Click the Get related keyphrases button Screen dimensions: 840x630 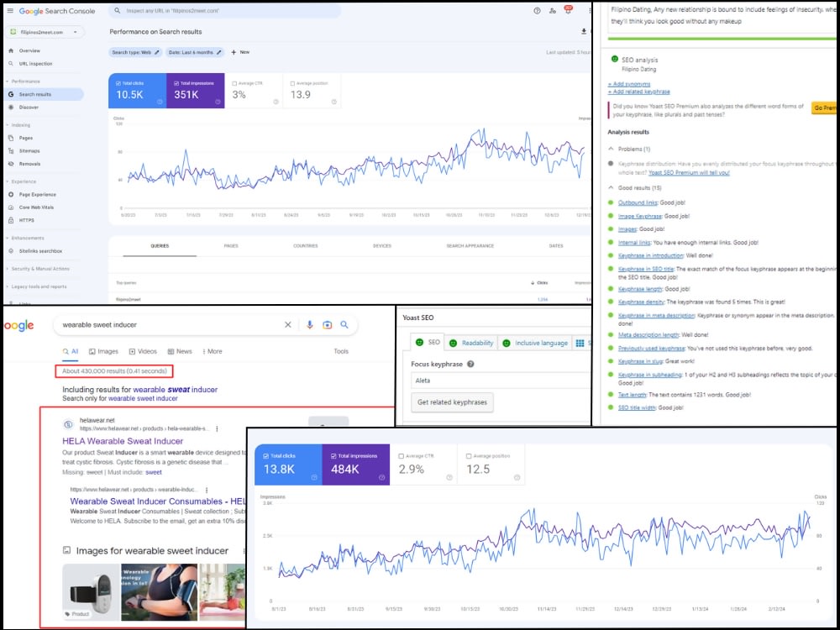pos(452,402)
